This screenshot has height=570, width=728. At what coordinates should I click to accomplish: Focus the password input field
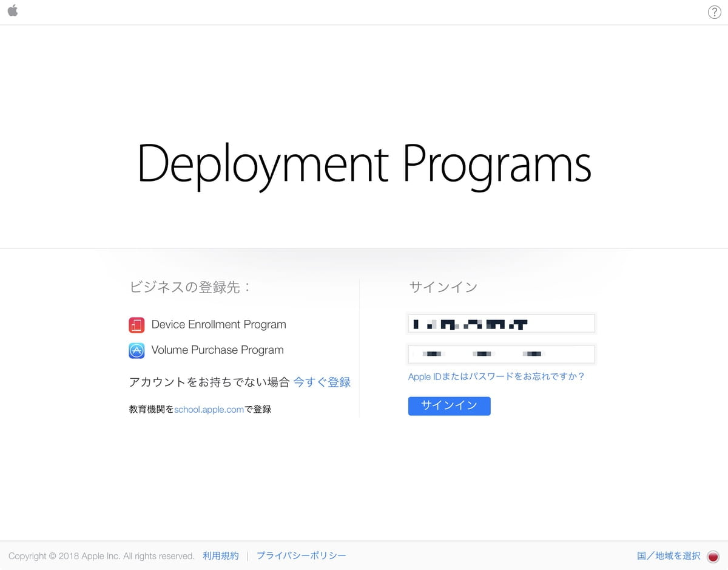click(x=502, y=353)
